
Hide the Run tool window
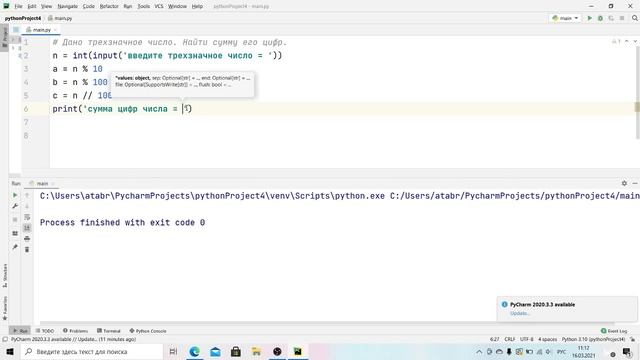tap(635, 183)
